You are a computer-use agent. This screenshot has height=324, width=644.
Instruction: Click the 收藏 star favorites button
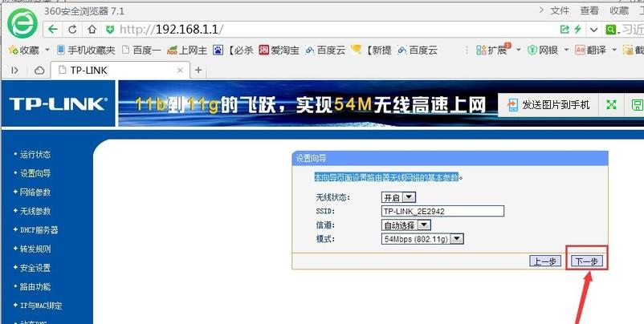click(24, 51)
